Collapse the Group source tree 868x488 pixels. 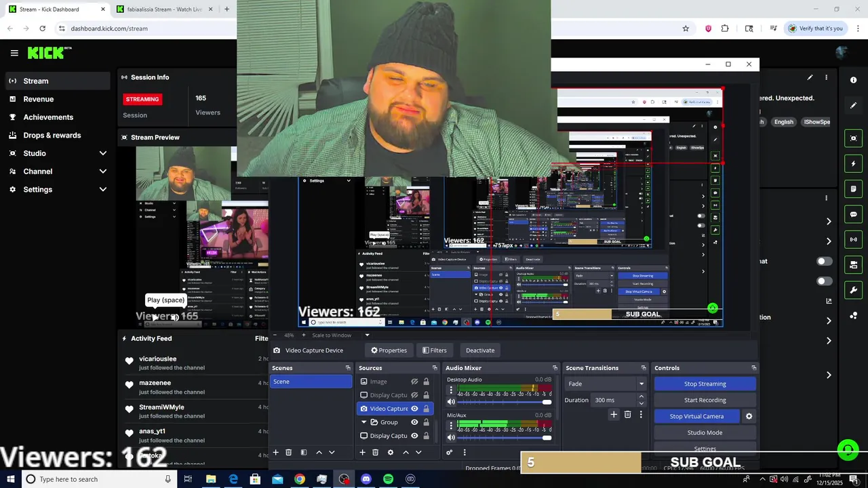[x=364, y=422]
